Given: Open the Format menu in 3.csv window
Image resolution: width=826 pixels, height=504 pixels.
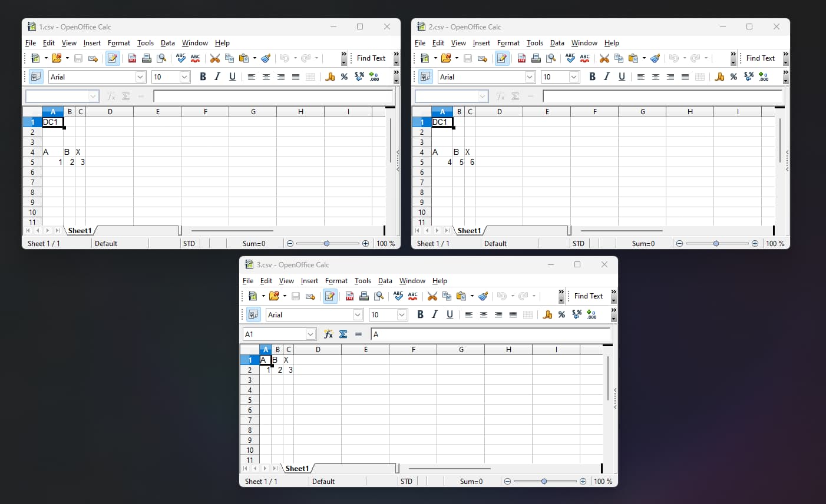Looking at the screenshot, I should coord(336,281).
